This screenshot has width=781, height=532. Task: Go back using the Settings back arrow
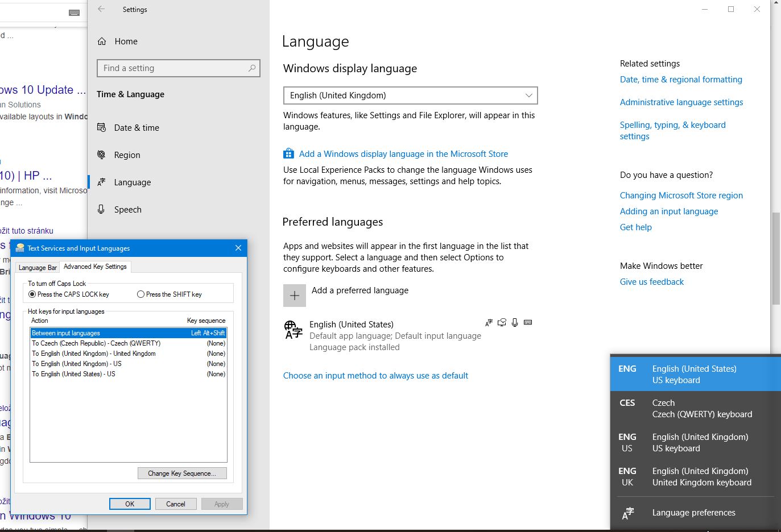tap(101, 9)
